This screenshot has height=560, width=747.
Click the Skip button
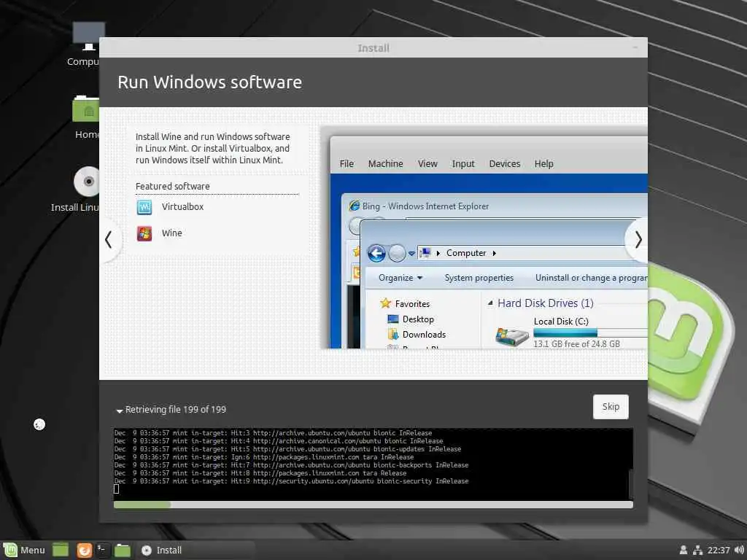[611, 407]
